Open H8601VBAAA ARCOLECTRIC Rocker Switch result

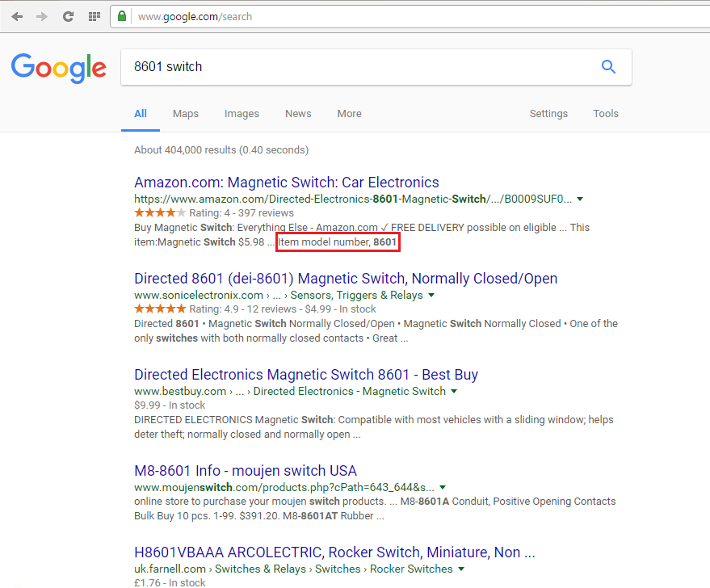click(x=334, y=552)
